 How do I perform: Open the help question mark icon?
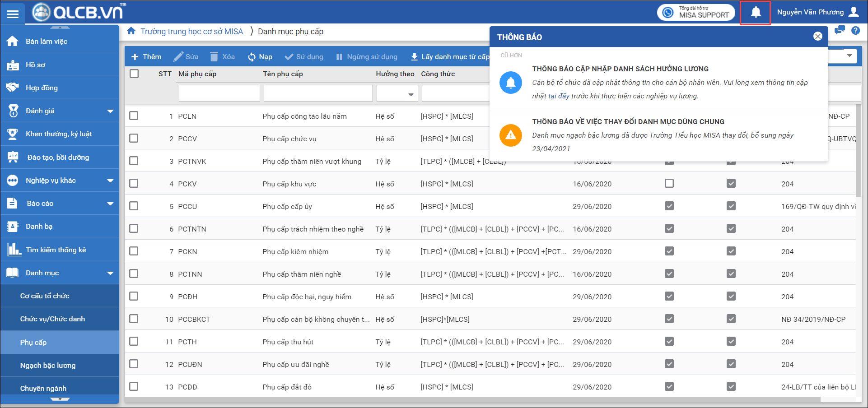855,31
